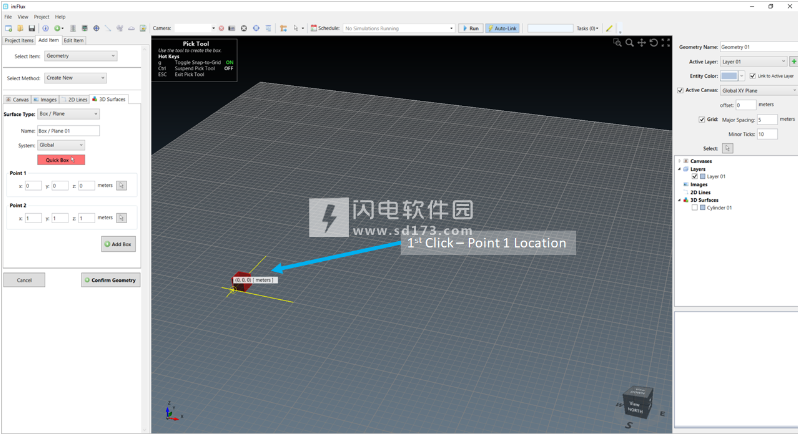Click the save floppy disk icon
The image size is (798, 434).
coord(32,28)
